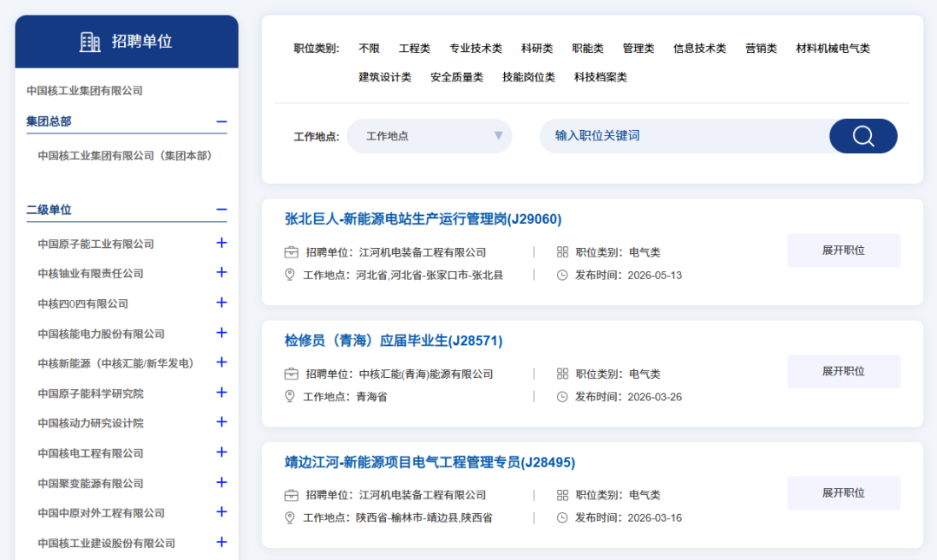Click location pin icon on J29060 card

290,275
